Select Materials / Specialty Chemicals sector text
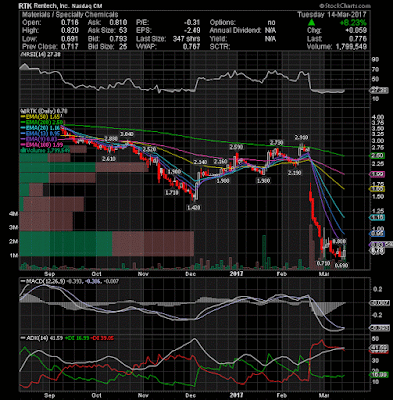This screenshot has width=393, height=400. [x=70, y=15]
